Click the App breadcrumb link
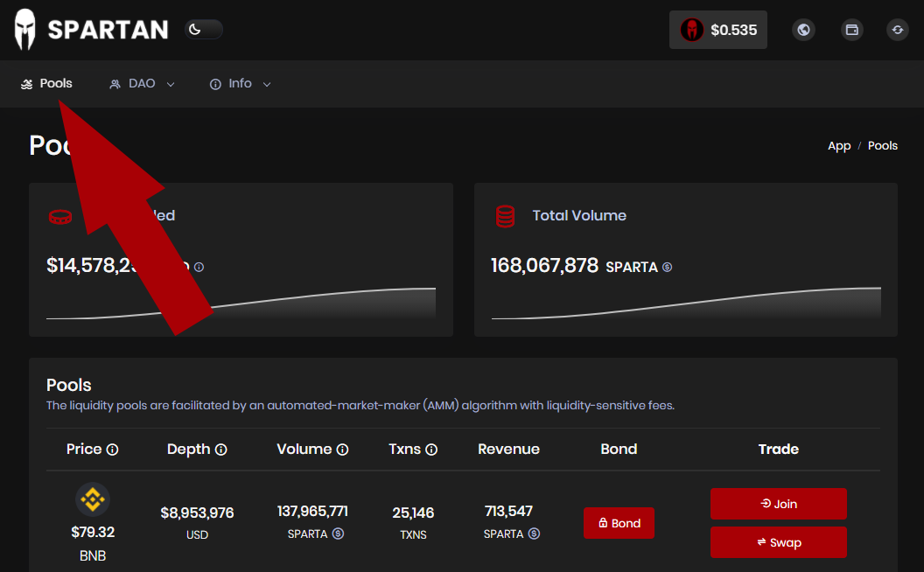924x572 pixels. click(839, 145)
